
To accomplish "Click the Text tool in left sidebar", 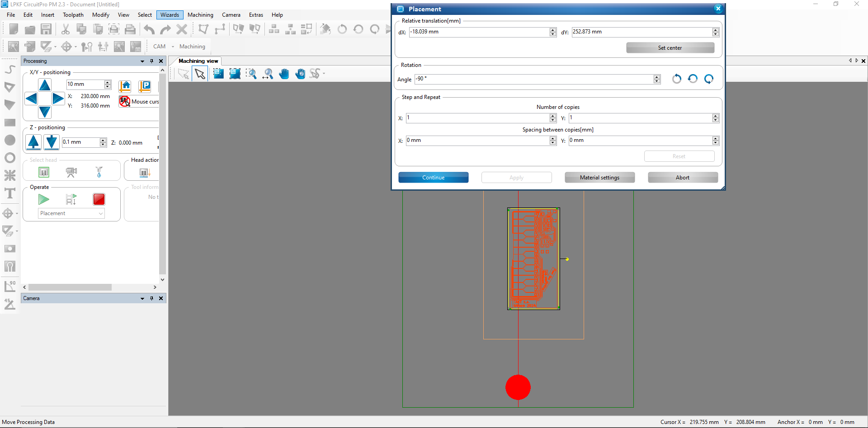I will pos(9,193).
